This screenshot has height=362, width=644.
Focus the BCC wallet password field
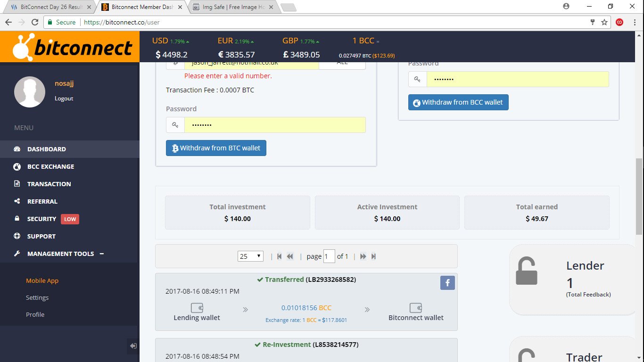518,79
